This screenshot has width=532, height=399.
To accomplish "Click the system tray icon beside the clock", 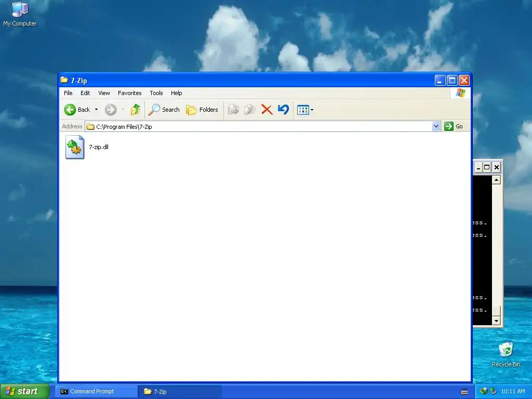I will 494,391.
